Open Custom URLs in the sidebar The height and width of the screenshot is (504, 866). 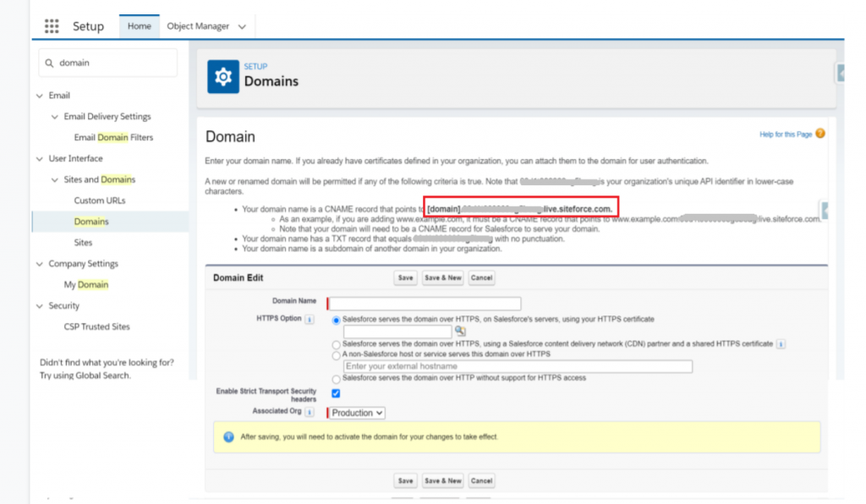coord(100,200)
